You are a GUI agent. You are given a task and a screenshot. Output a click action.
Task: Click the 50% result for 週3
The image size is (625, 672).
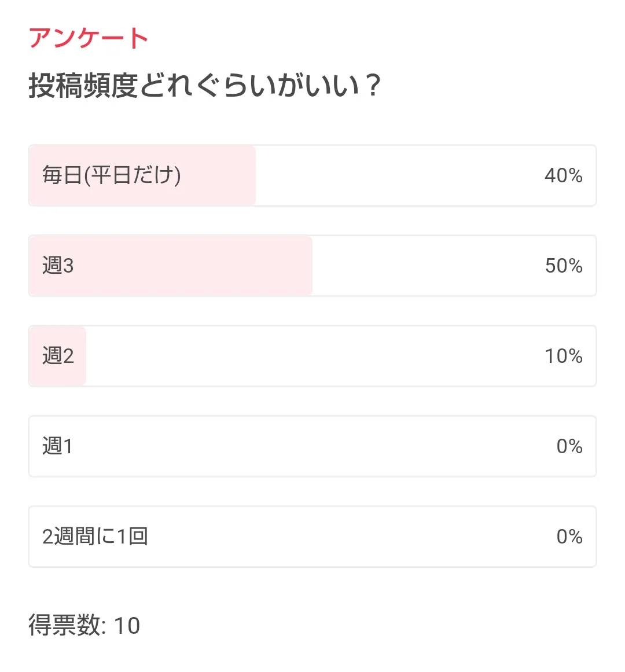point(563,266)
